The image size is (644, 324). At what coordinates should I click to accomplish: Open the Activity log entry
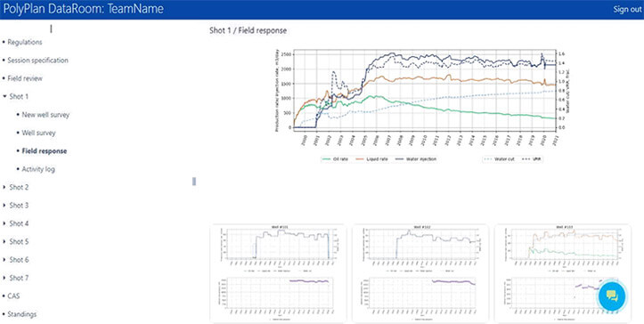[38, 169]
